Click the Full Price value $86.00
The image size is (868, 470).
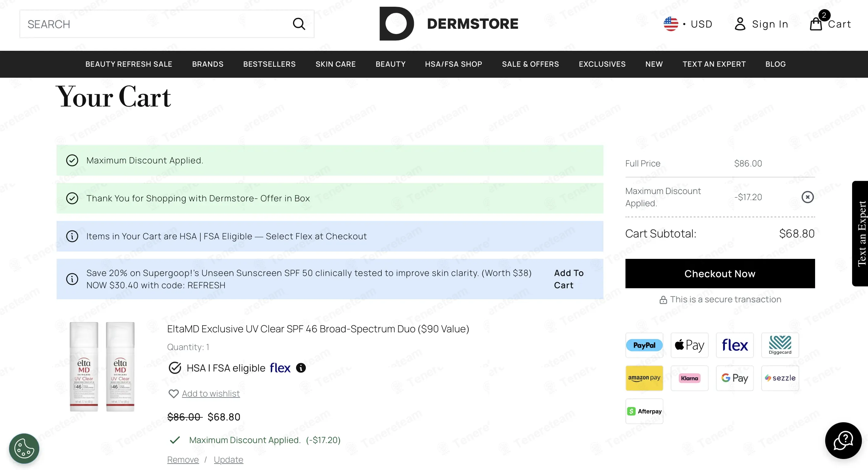pyautogui.click(x=748, y=163)
